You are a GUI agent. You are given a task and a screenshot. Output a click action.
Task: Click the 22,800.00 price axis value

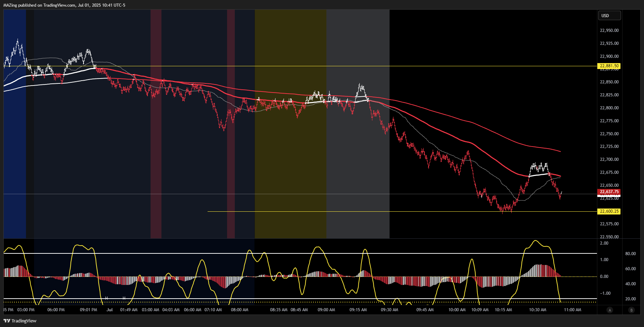[x=609, y=108]
